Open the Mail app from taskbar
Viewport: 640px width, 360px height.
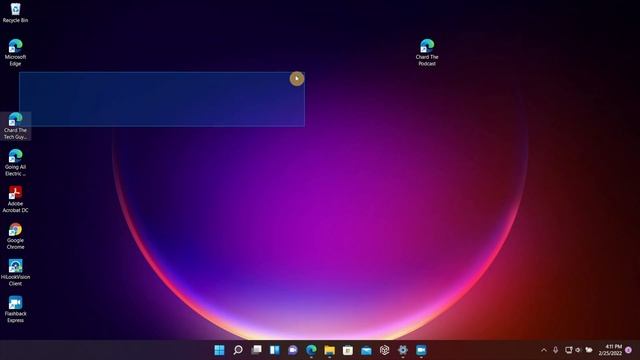[366, 350]
